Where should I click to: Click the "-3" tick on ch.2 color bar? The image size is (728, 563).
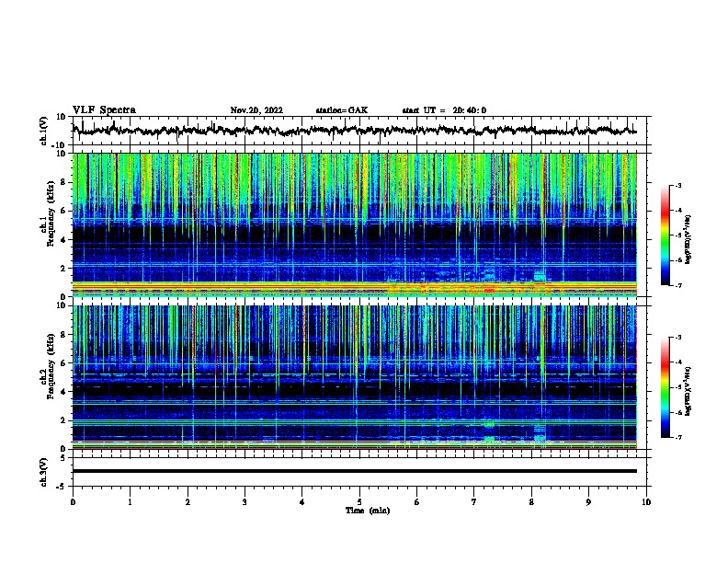(x=678, y=338)
